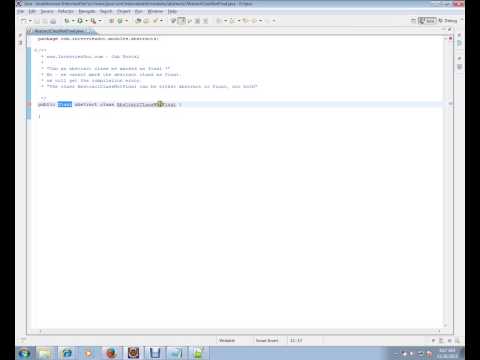Expand the New Java Class dropdown arrow

126,21
